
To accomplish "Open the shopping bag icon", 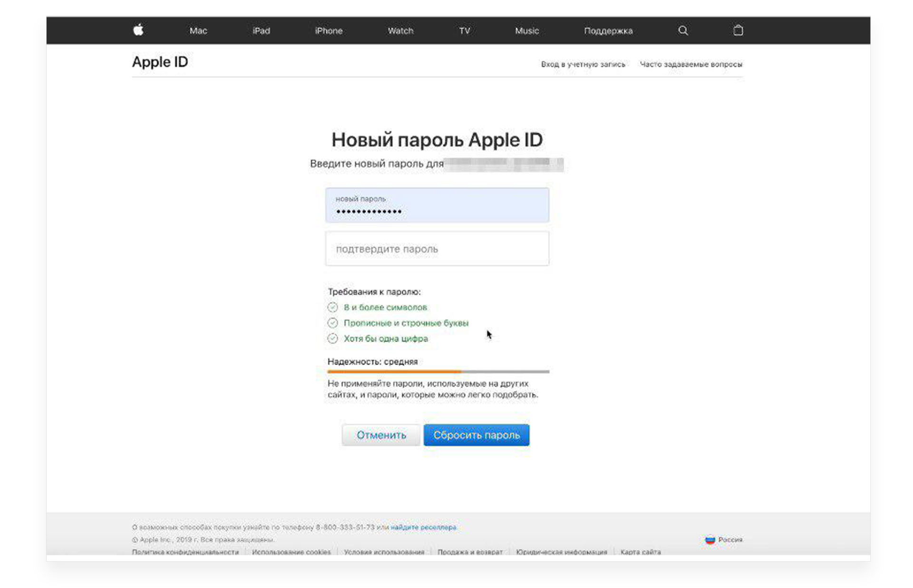I will point(738,30).
